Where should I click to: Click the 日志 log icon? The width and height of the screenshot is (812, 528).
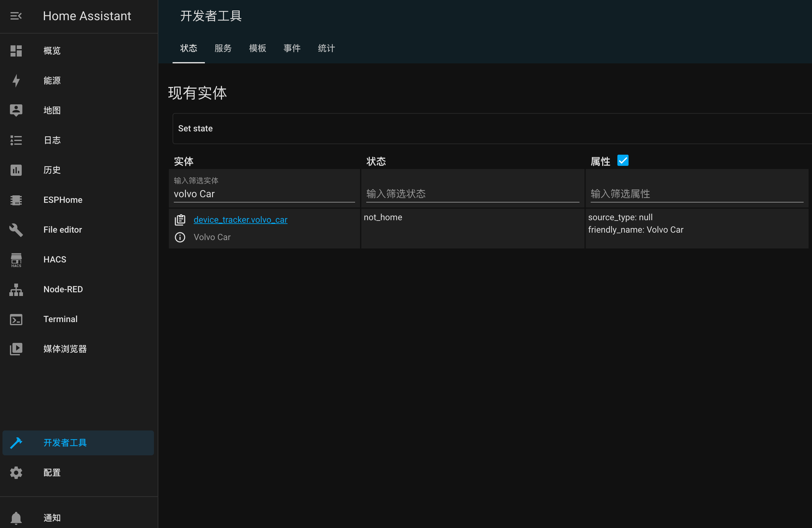16,140
